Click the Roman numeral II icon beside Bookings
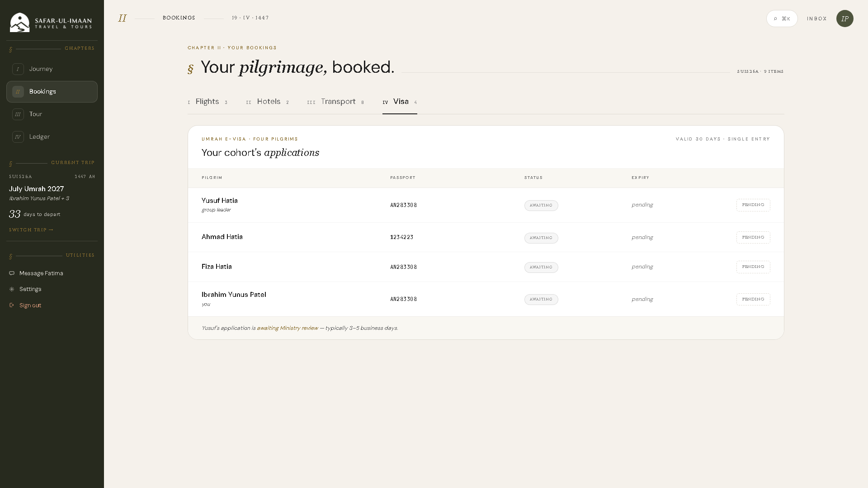The height and width of the screenshot is (488, 868). click(18, 92)
